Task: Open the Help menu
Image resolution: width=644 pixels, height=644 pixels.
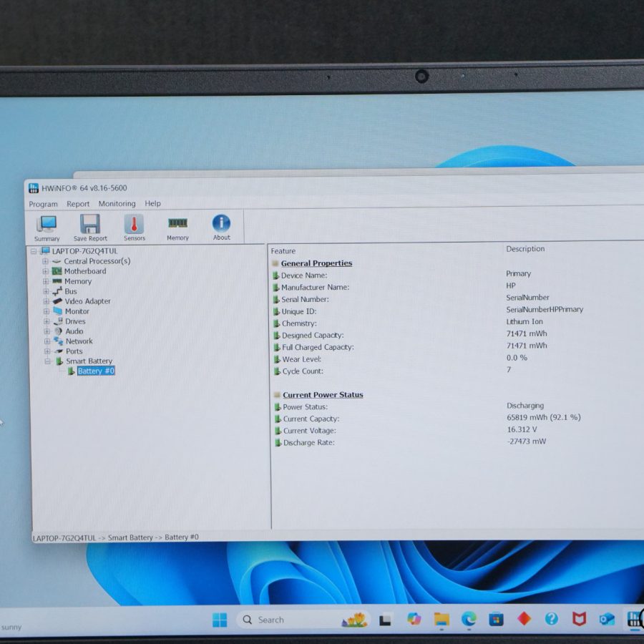Action: (152, 203)
